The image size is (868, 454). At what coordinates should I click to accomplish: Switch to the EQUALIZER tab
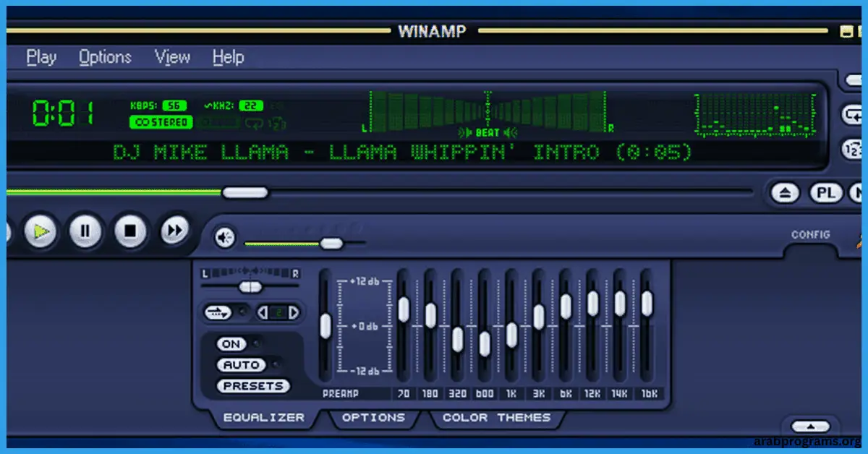pyautogui.click(x=263, y=417)
